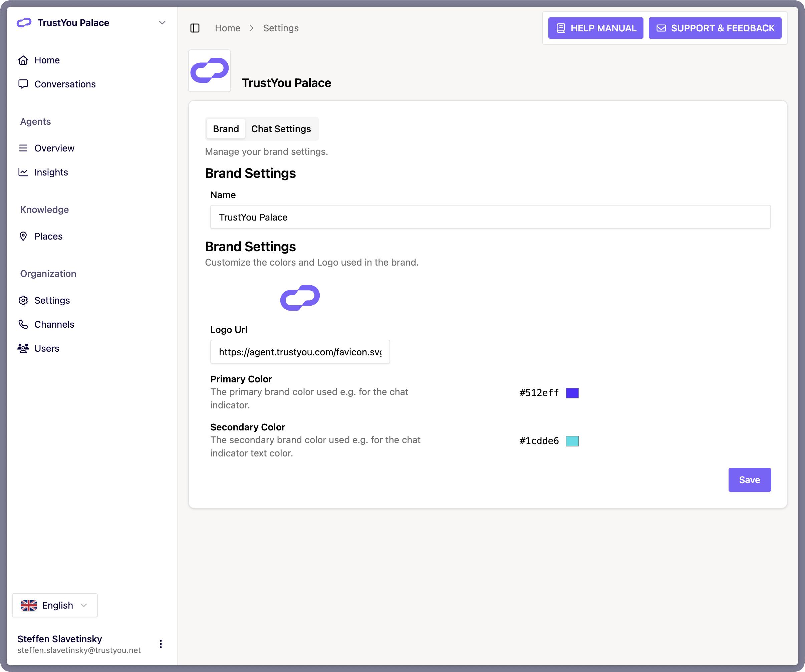Click the #512eff hex value

pyautogui.click(x=539, y=392)
